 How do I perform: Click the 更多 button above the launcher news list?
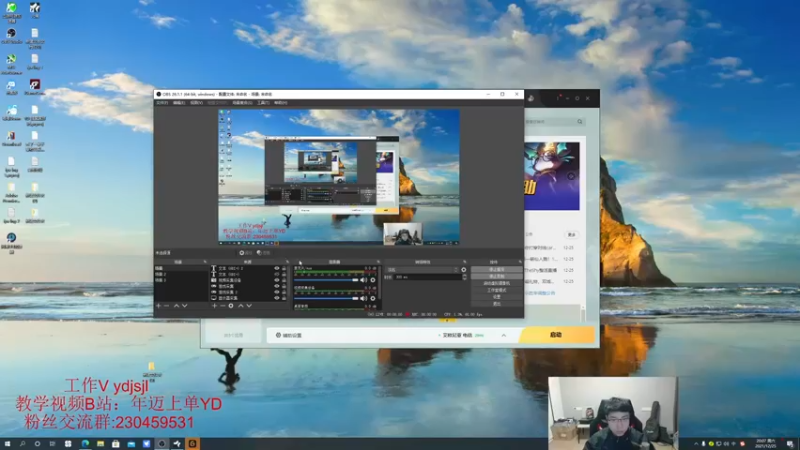571,235
